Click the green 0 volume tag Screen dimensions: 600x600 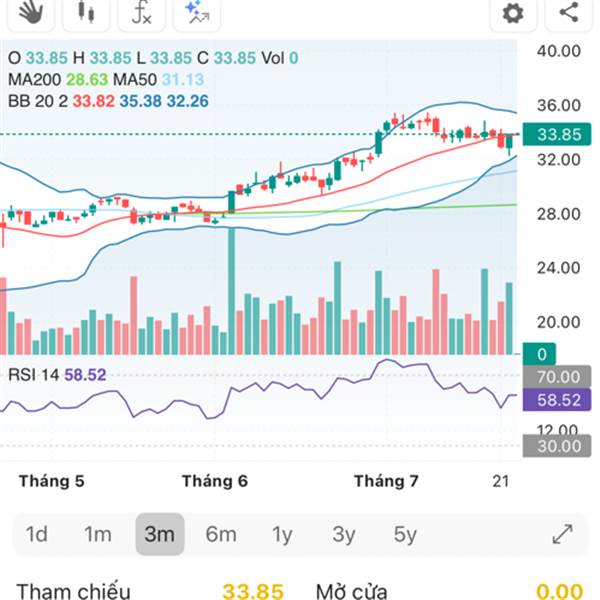pyautogui.click(x=540, y=354)
